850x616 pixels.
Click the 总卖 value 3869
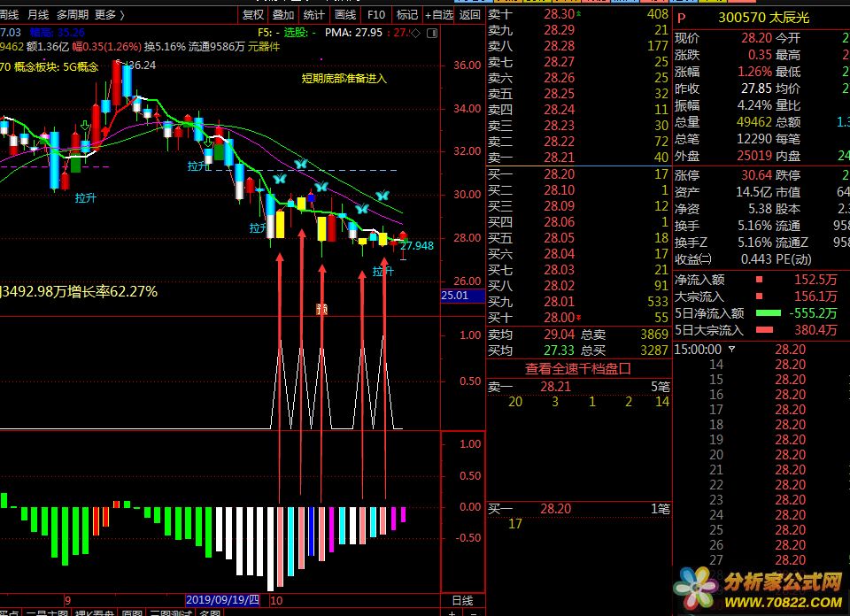[654, 335]
